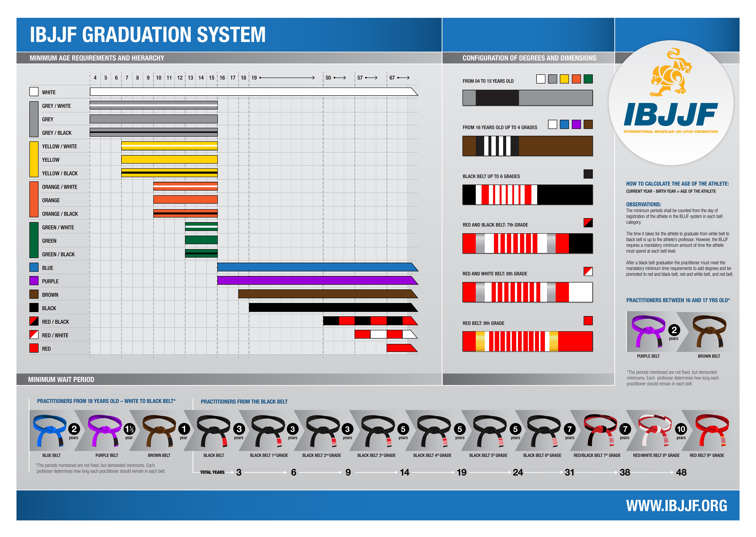Click the black swatch beside Black Belt up to 6 grades
This screenshot has width=756, height=537.
coord(588,174)
